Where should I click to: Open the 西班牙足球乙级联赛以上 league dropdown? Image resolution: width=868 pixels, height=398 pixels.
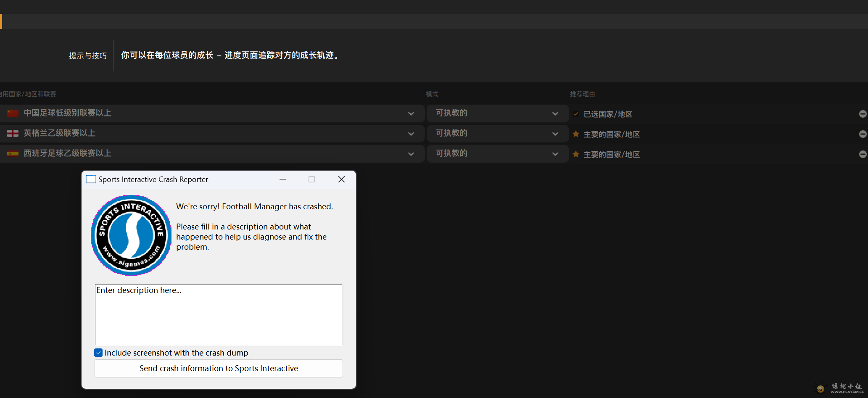tap(212, 153)
